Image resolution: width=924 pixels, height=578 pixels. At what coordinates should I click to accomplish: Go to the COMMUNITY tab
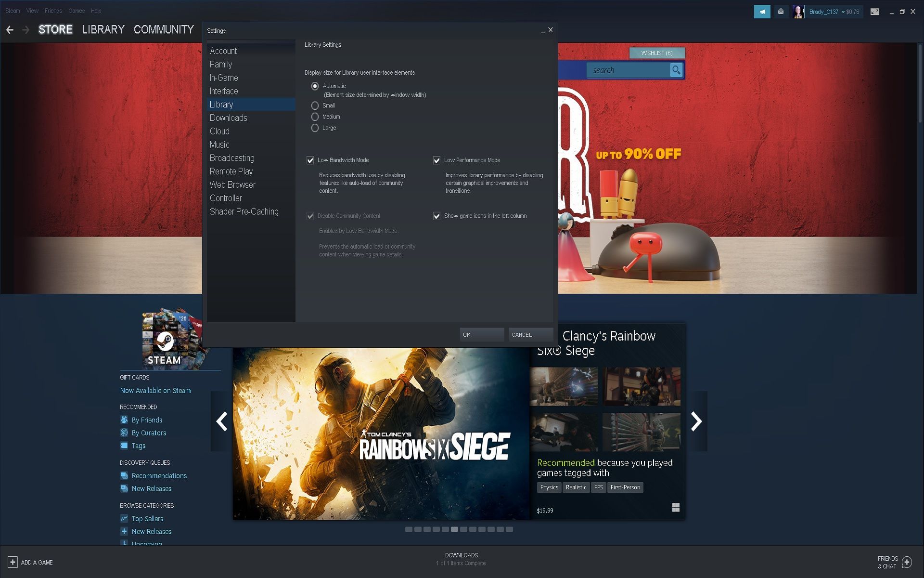(164, 29)
